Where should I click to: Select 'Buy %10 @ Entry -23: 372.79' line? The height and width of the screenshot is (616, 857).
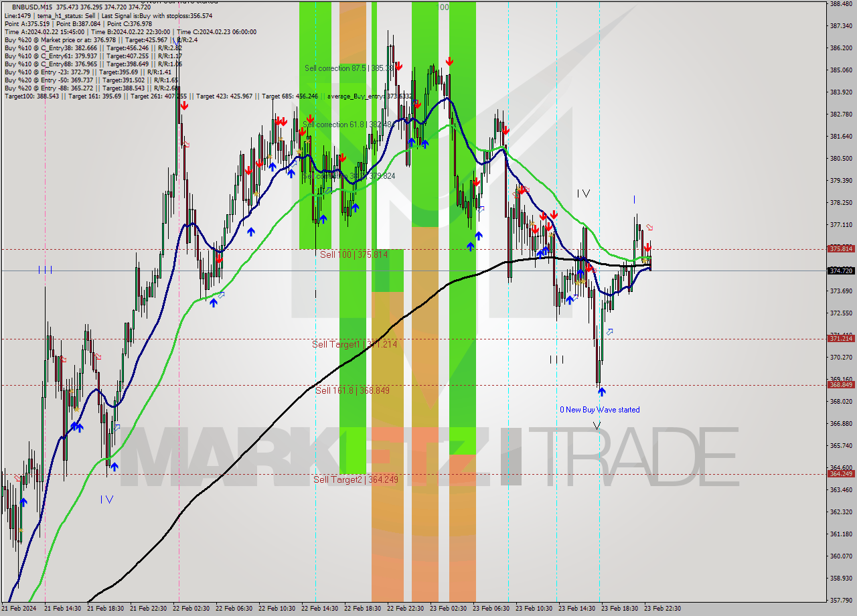tap(88, 72)
